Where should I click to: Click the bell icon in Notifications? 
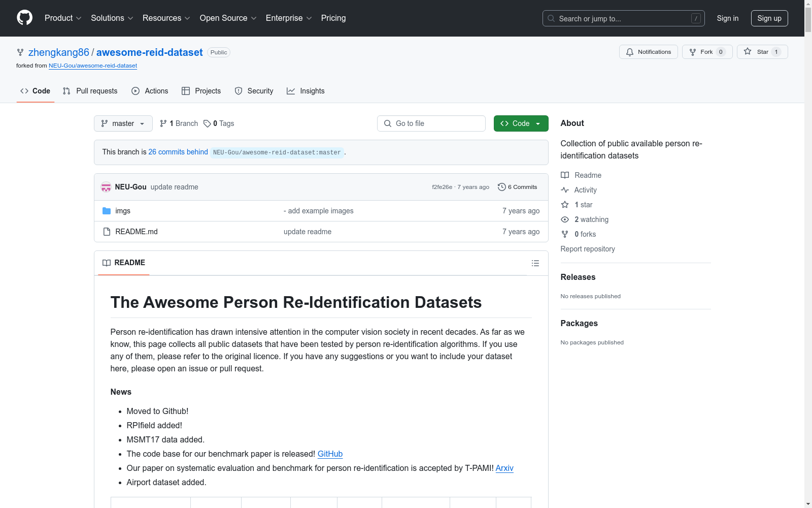(x=630, y=52)
